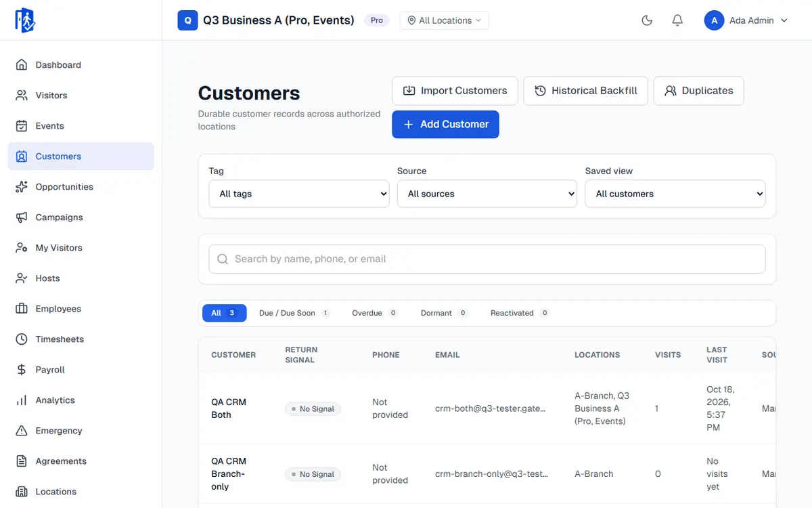Switch to the Reactivated tab
812x508 pixels.
(x=520, y=313)
